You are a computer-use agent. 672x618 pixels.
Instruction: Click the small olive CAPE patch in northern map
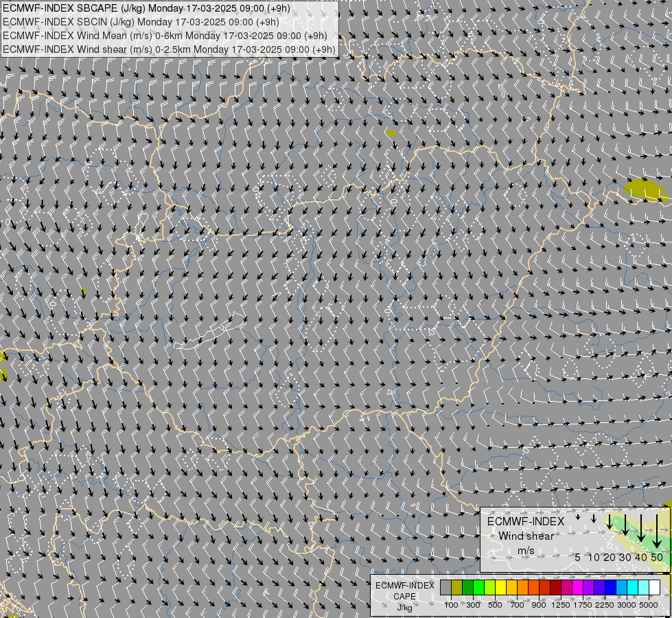[391, 133]
